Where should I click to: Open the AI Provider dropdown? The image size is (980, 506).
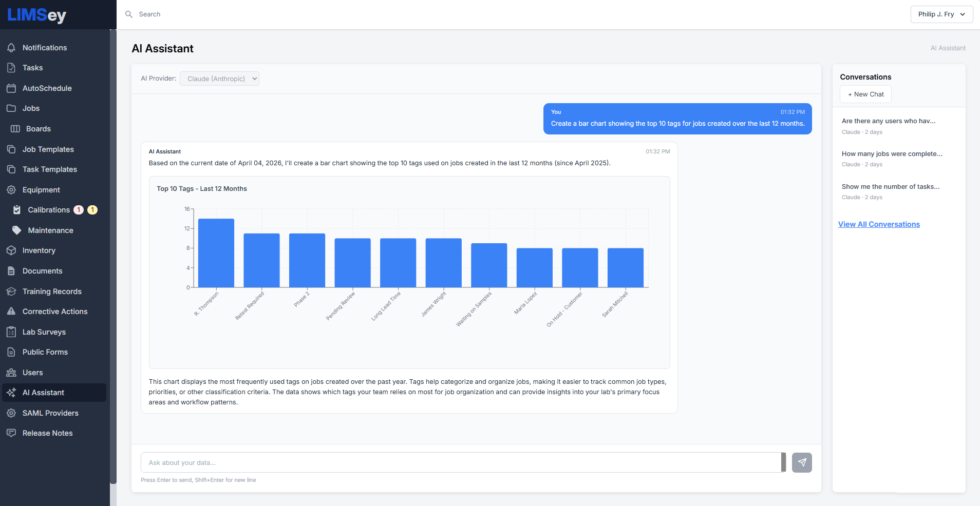(219, 79)
